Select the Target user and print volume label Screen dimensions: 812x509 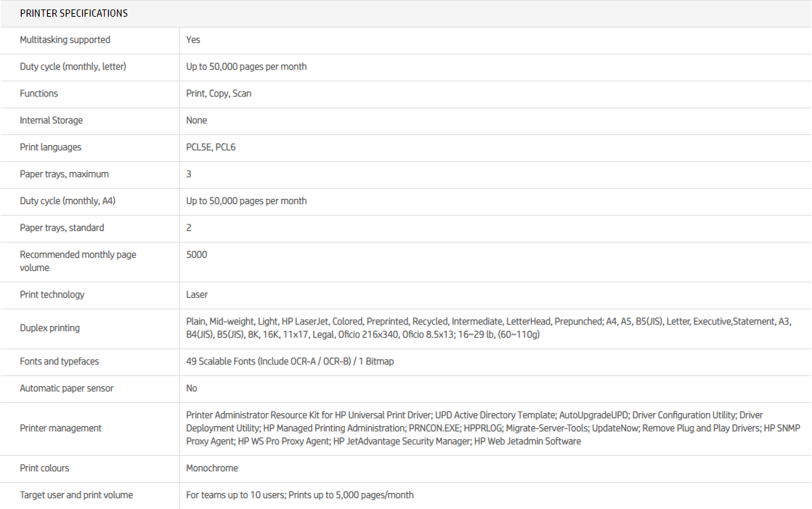[76, 495]
